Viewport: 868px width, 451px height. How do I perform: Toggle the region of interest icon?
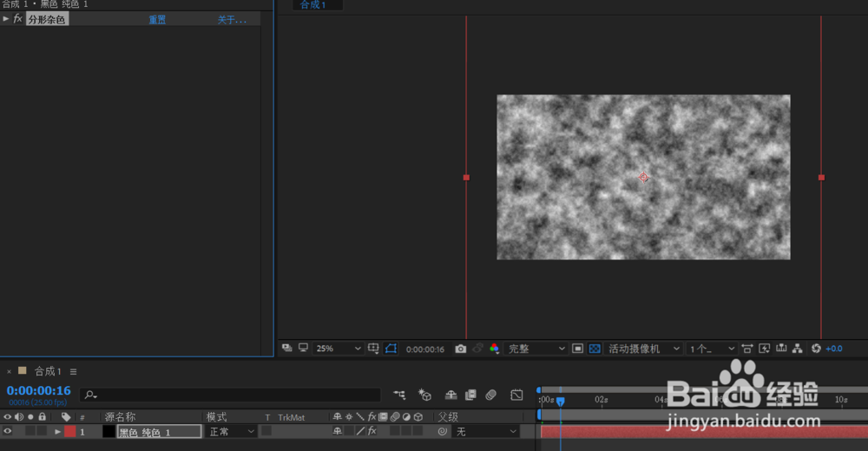pos(577,349)
